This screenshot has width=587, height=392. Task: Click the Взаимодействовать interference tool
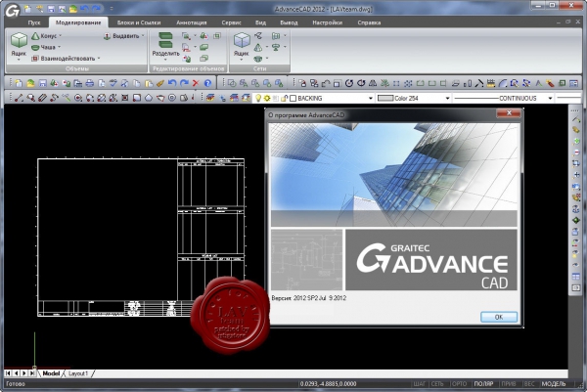(64, 59)
